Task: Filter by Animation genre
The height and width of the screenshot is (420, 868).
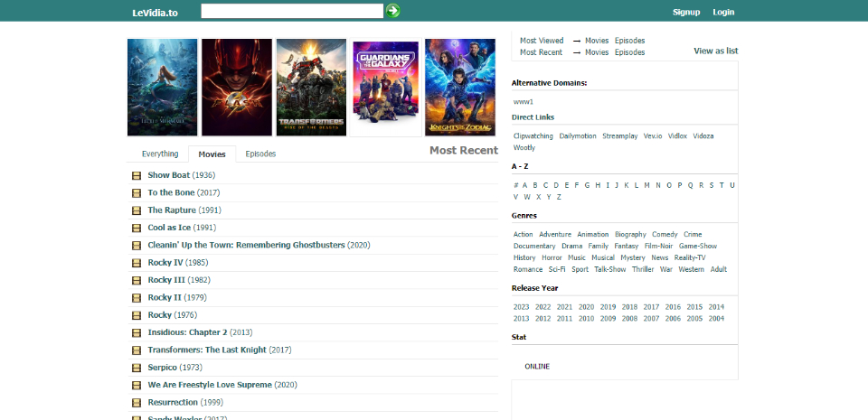Action: 593,234
